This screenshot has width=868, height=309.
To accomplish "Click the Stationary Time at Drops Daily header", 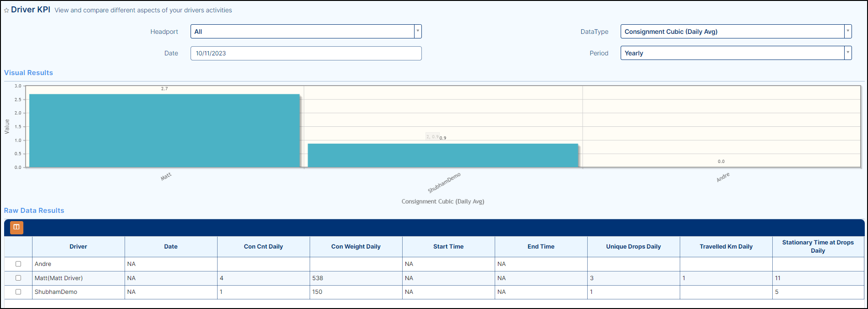I will tap(818, 246).
